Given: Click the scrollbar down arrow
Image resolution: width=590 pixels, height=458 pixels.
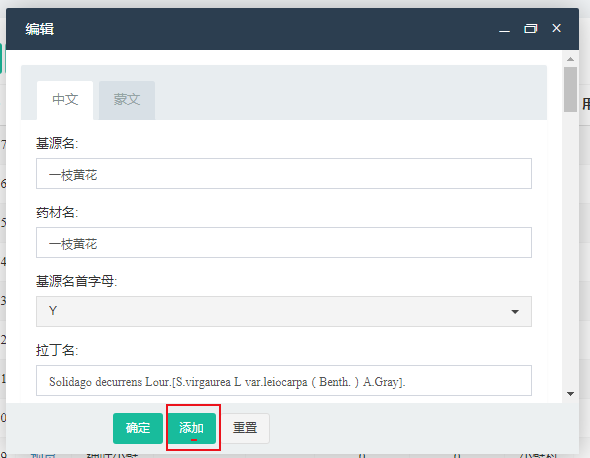Looking at the screenshot, I should pos(570,394).
